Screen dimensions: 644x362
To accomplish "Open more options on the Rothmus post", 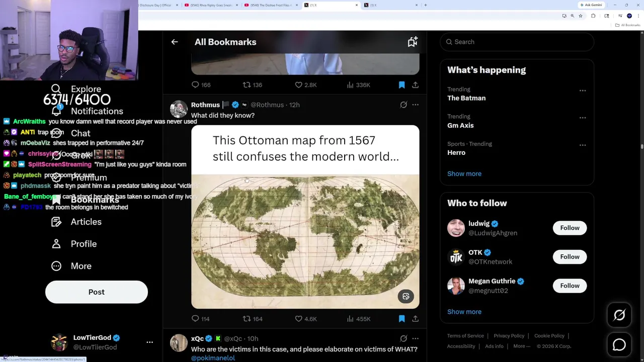I will (x=415, y=105).
